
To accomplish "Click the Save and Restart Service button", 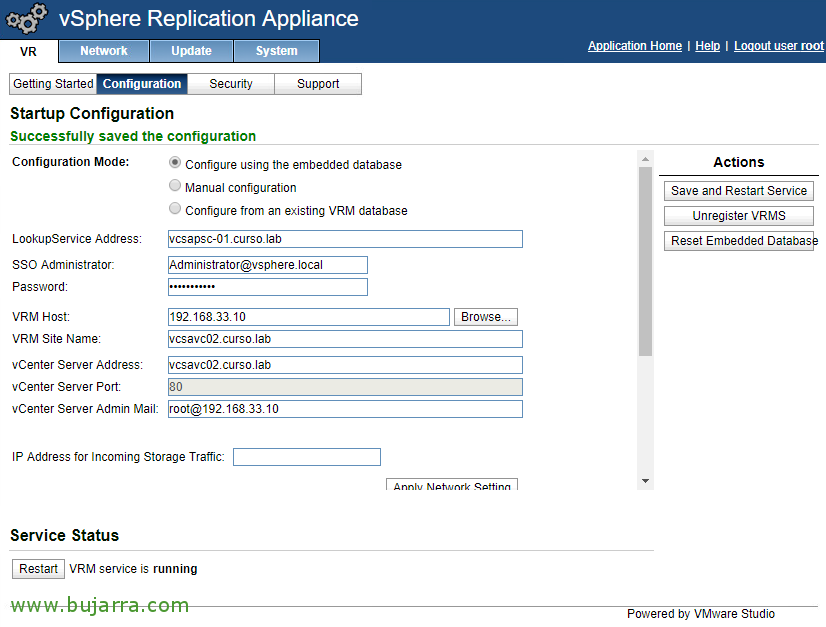I will click(x=739, y=191).
